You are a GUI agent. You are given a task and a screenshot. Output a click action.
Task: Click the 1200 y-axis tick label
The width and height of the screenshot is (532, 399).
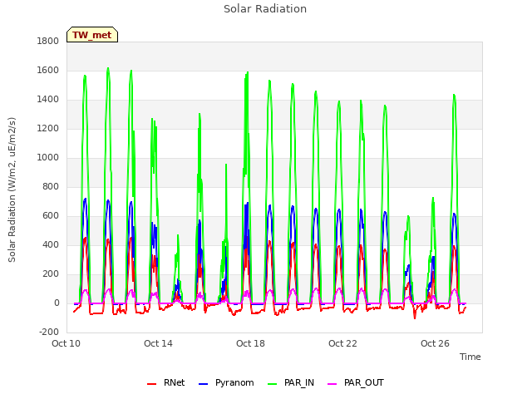(48, 129)
